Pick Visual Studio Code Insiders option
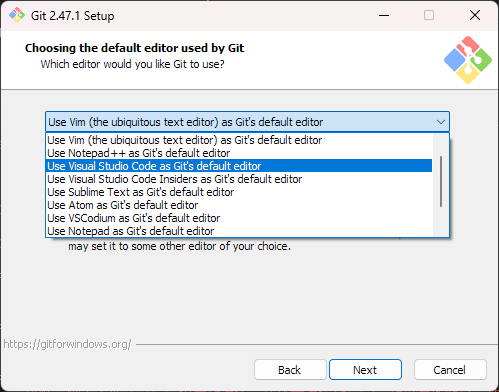 click(239, 179)
